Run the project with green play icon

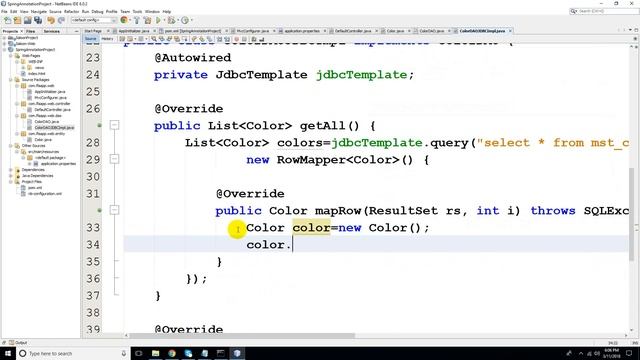tap(158, 20)
